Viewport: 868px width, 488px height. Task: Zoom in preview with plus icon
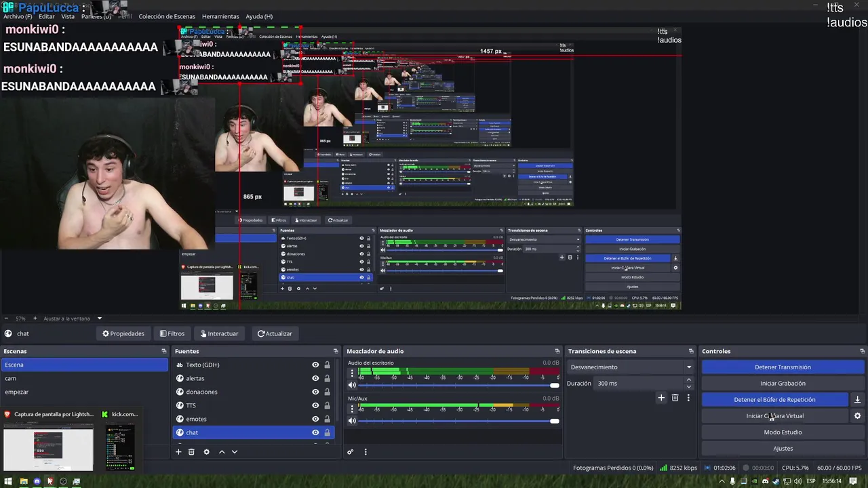tap(35, 319)
